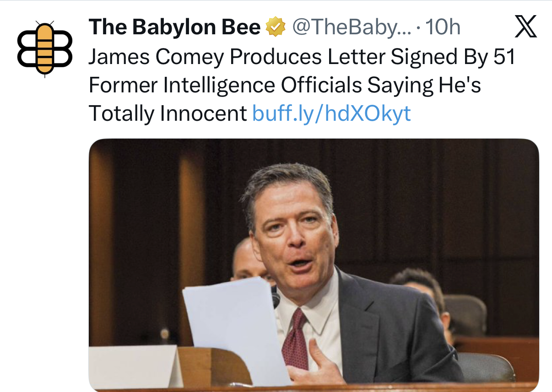Tap the red tie in the photo
The height and width of the screenshot is (392, 552).
click(294, 338)
